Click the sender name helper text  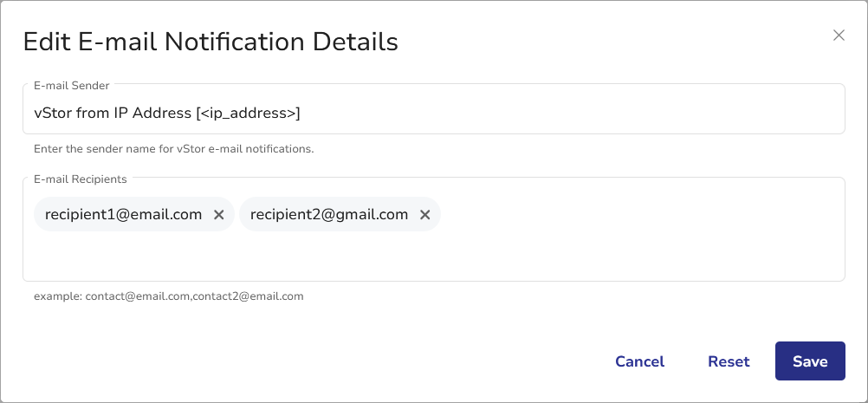point(173,149)
